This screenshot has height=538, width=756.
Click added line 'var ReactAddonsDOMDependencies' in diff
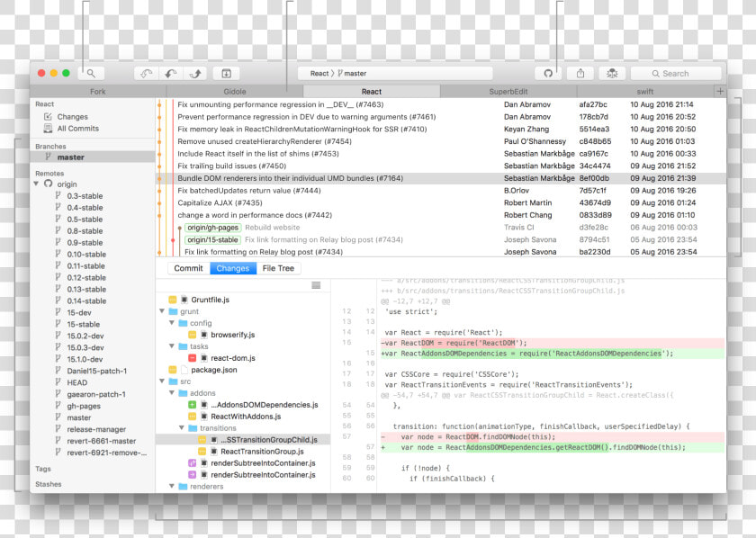point(553,354)
